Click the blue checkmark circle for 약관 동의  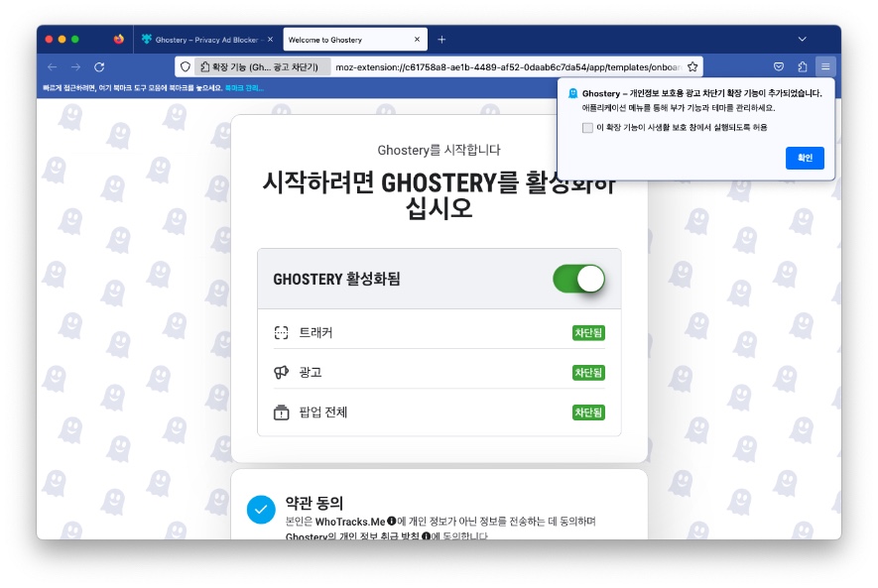261,510
